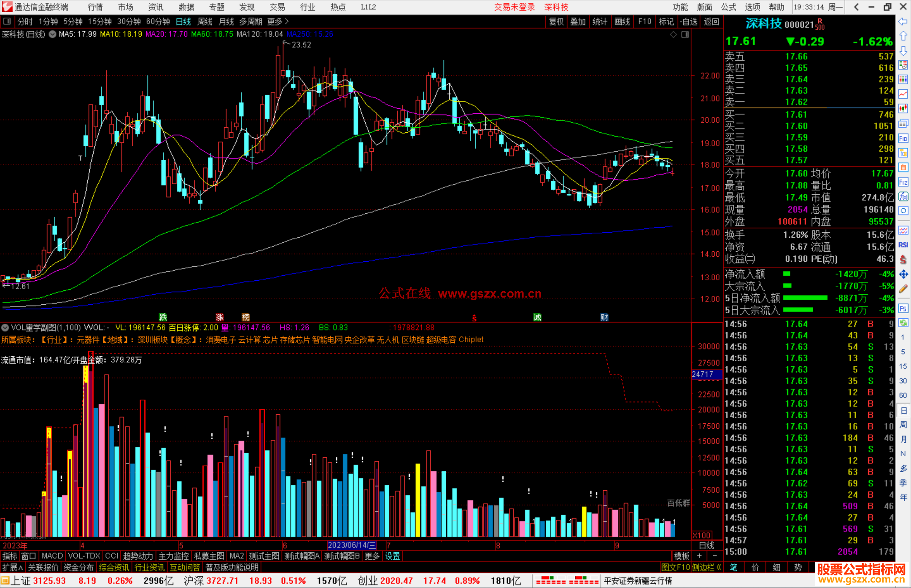Click the RSI indicator sidebar icon

point(903,245)
